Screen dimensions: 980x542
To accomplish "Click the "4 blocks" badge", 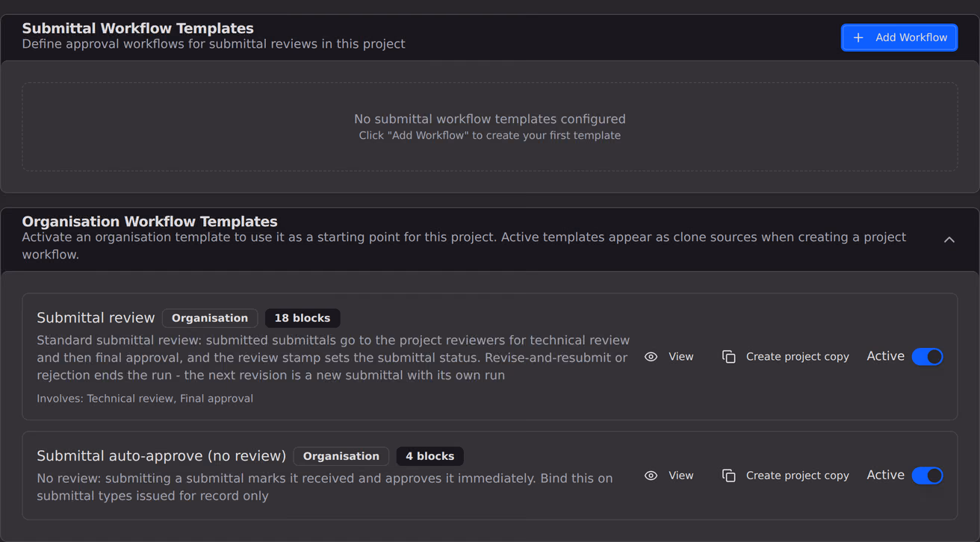I will coord(430,456).
